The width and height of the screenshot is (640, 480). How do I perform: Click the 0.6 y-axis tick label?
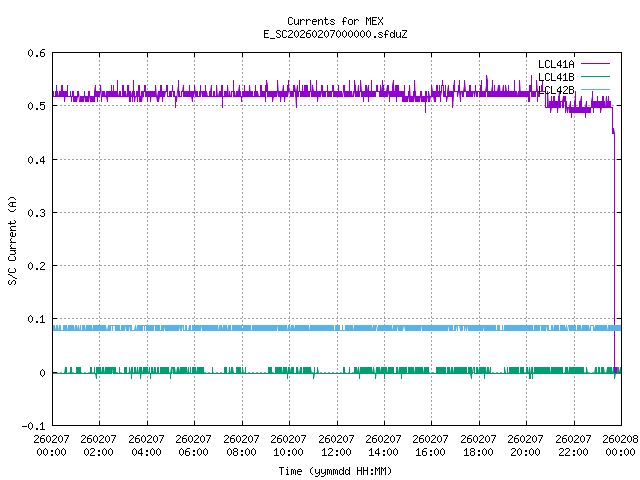(x=36, y=54)
